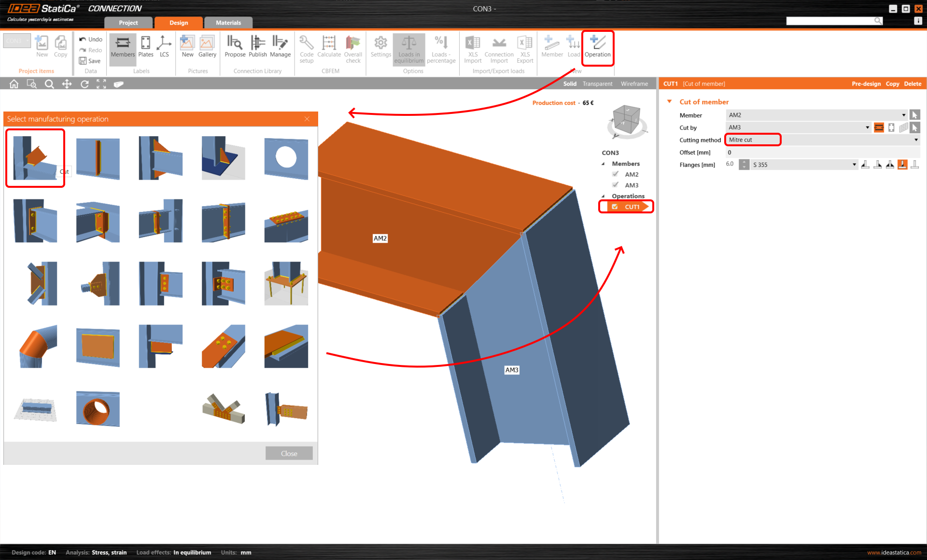Toggle the AM3 member checkbox
The height and width of the screenshot is (560, 927).
click(x=616, y=185)
